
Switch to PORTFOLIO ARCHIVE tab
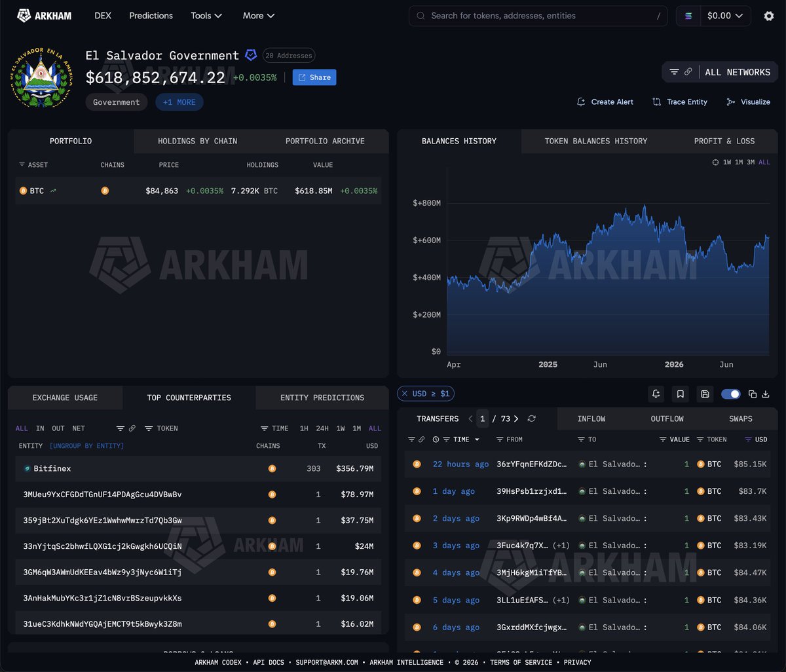click(x=325, y=141)
